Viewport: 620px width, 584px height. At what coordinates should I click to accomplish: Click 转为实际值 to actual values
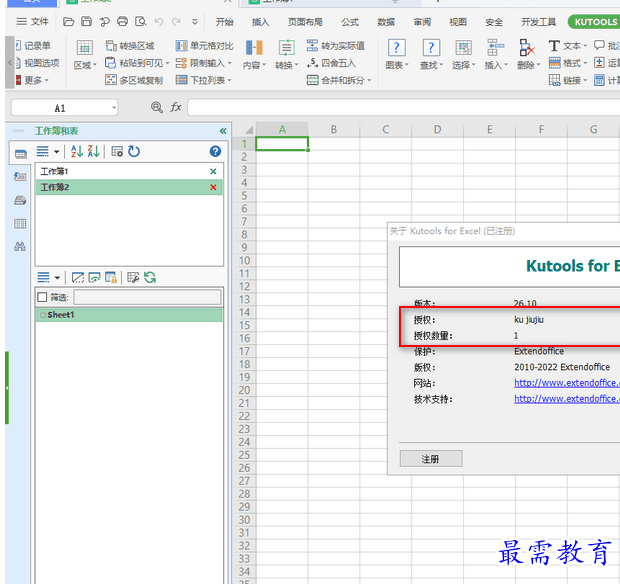pos(336,46)
